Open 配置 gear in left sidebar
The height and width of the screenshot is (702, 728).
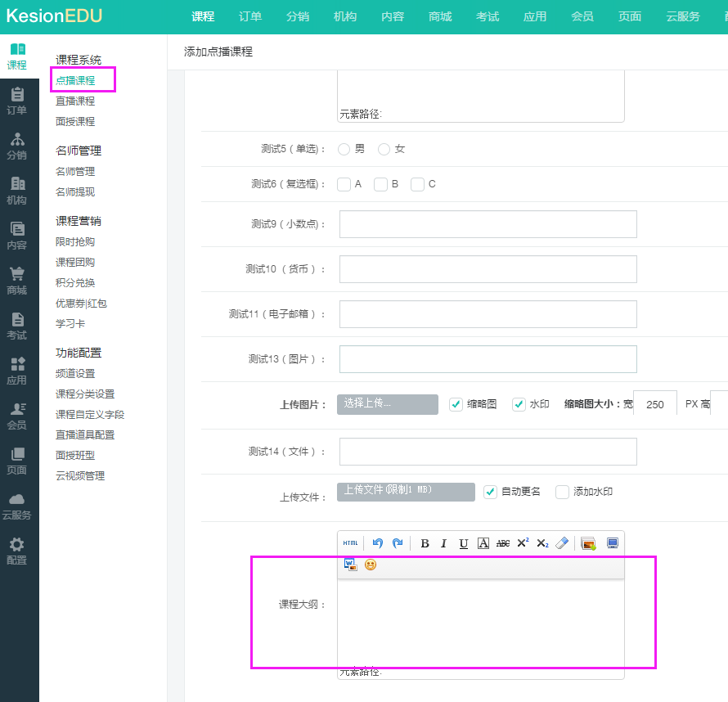pos(16,550)
